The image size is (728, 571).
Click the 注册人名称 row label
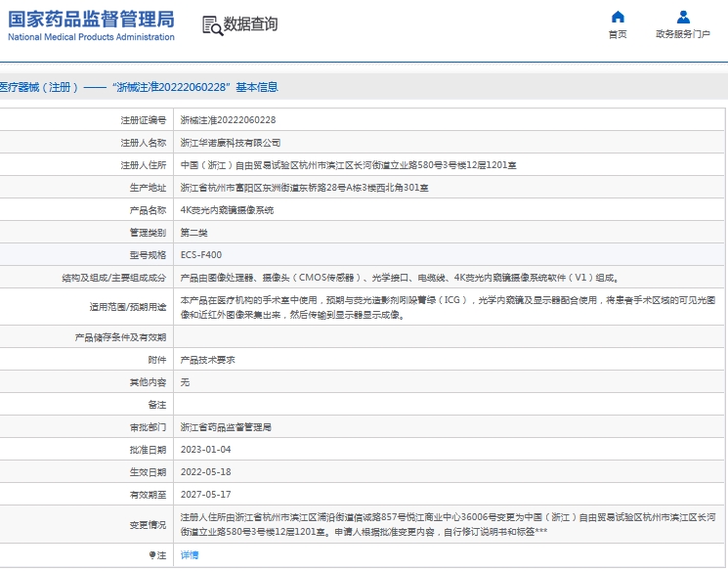(143, 143)
